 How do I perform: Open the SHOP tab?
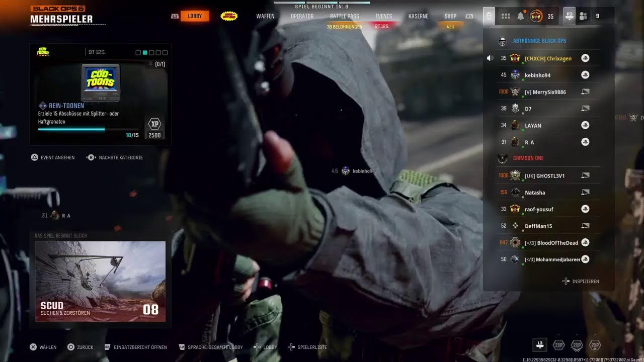[x=450, y=16]
